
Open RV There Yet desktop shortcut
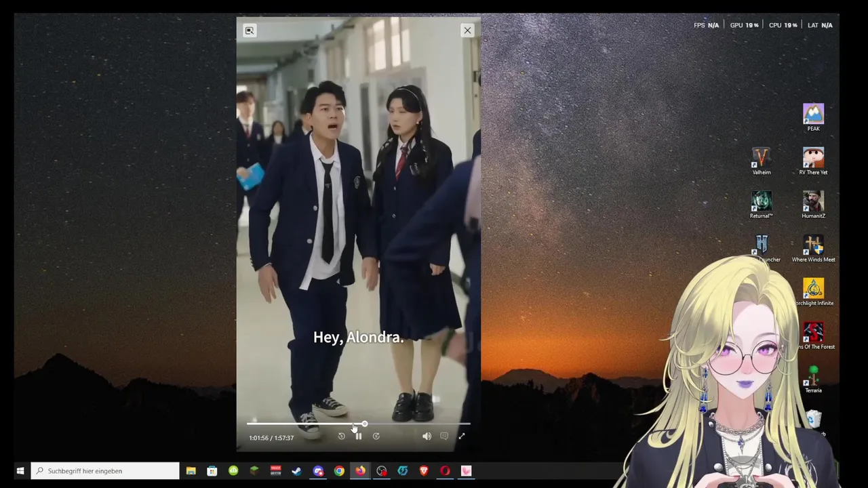(813, 161)
